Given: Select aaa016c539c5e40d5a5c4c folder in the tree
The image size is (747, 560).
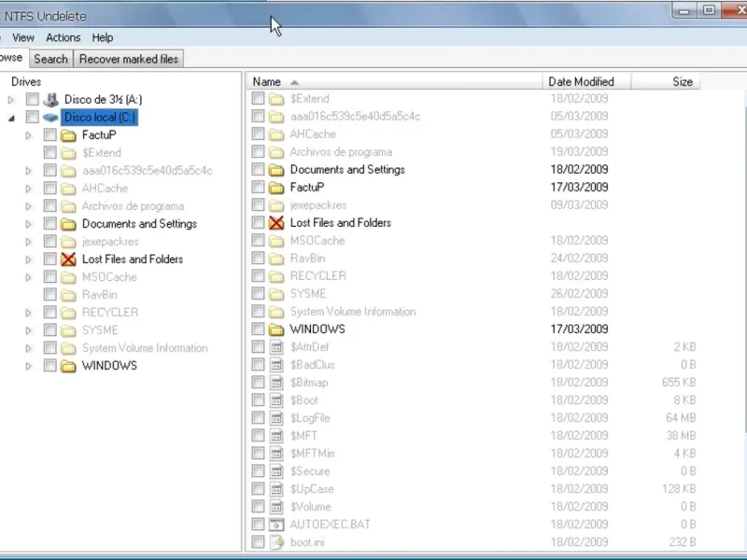Looking at the screenshot, I should coord(148,171).
